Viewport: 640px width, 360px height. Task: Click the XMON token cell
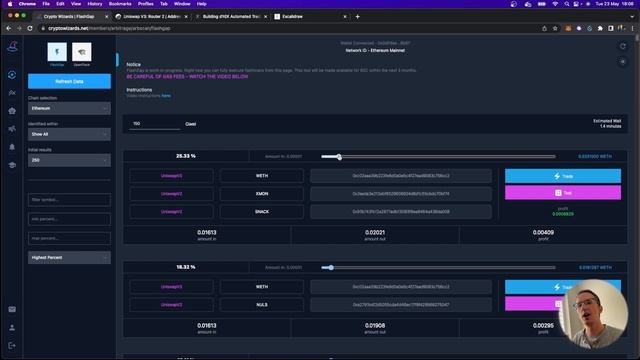pos(262,194)
